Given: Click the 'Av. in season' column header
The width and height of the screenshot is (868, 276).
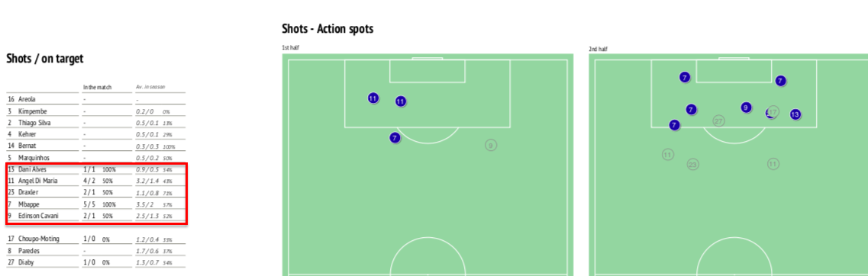Looking at the screenshot, I should (150, 88).
